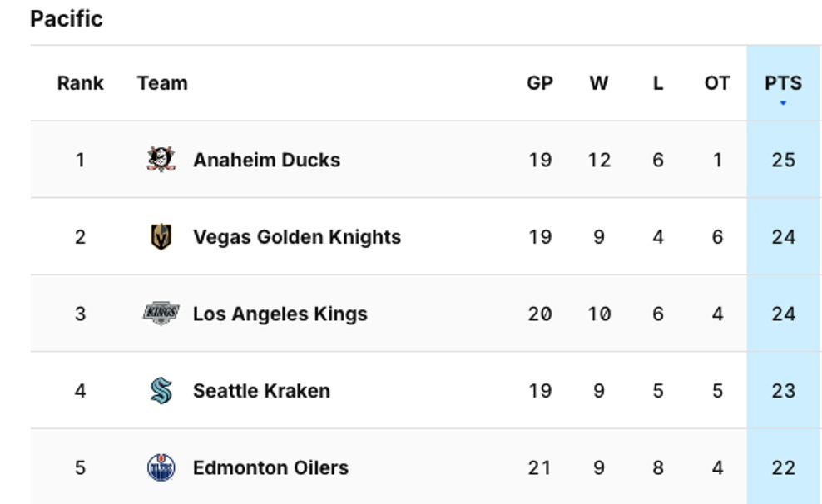Select the Los Angeles Kings team name
822x504 pixels.
pyautogui.click(x=280, y=314)
